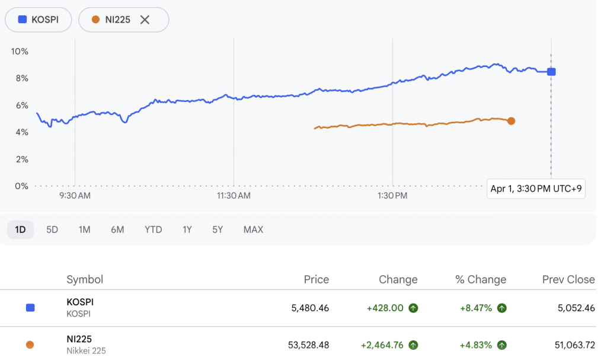
Task: Click the blue KOSPI endpoint marker on chart
Action: 551,72
